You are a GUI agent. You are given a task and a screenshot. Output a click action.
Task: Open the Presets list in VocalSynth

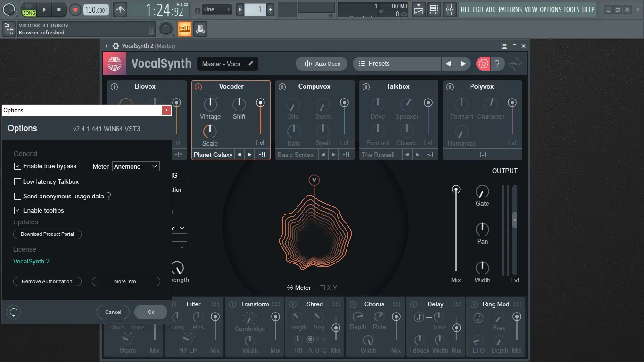pos(396,63)
